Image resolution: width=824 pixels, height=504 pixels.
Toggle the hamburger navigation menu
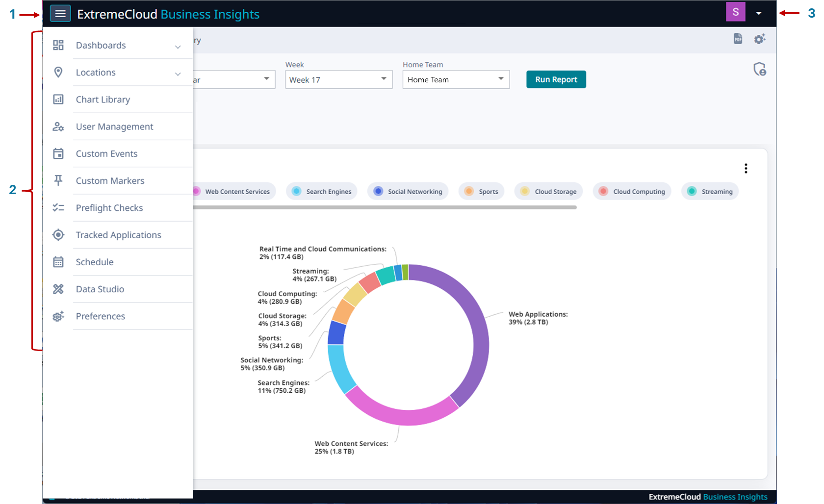[60, 14]
